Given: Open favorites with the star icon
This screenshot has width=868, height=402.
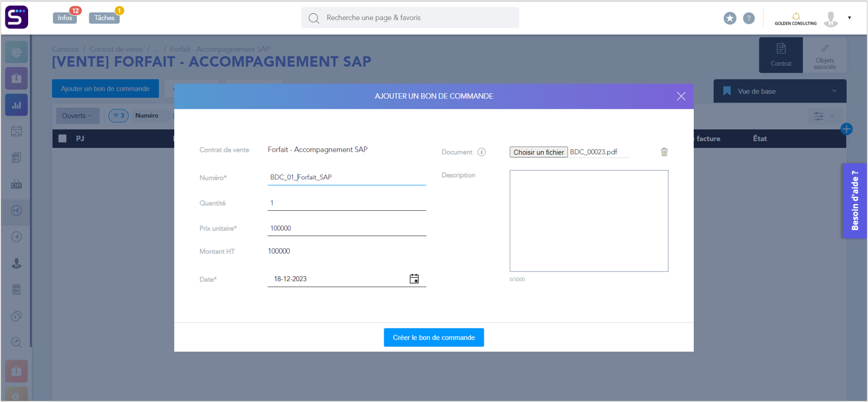Looking at the screenshot, I should click(x=730, y=18).
